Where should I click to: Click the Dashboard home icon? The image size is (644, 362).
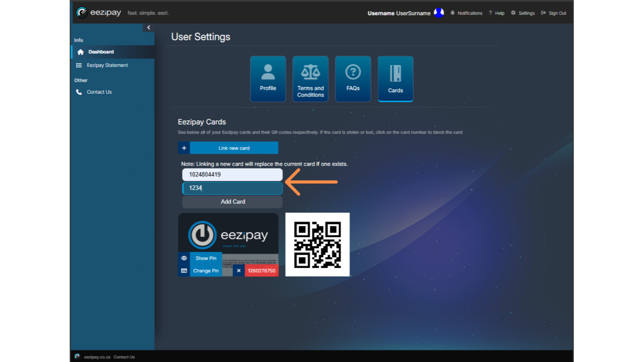80,52
